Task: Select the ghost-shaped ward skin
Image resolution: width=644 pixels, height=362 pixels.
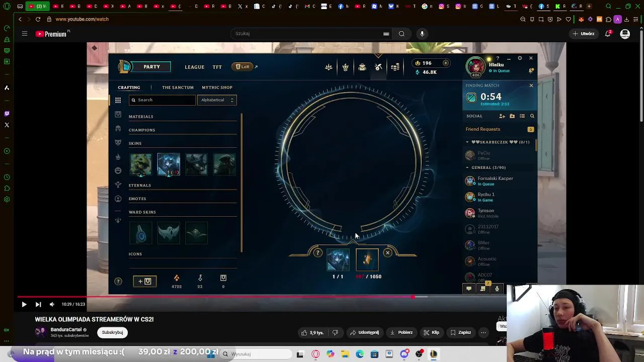Action: coord(169,233)
